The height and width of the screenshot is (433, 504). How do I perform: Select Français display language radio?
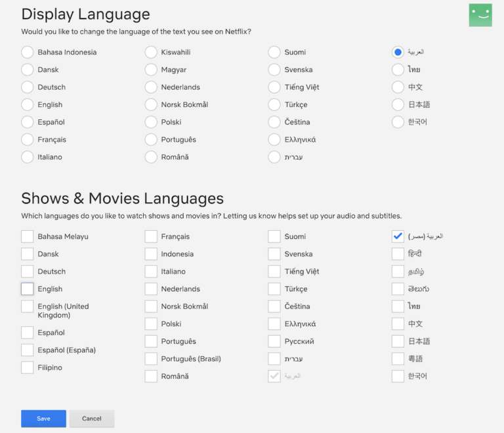(x=28, y=139)
